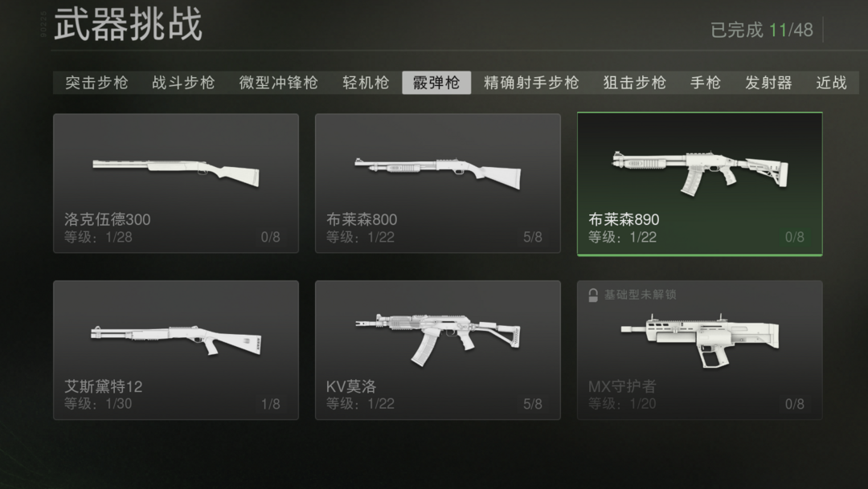
Task: Click the 已完成 11/48 completion counter
Action: [762, 30]
